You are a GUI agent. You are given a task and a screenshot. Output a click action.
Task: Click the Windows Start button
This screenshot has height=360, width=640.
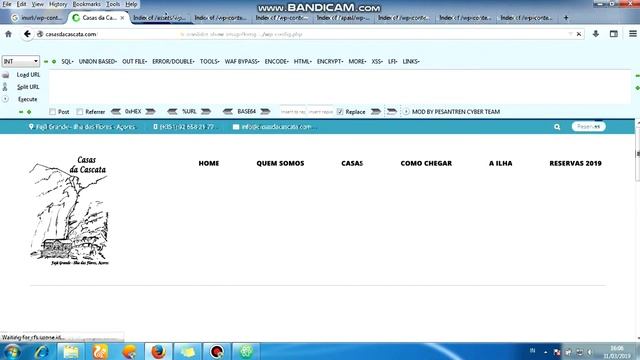12,351
